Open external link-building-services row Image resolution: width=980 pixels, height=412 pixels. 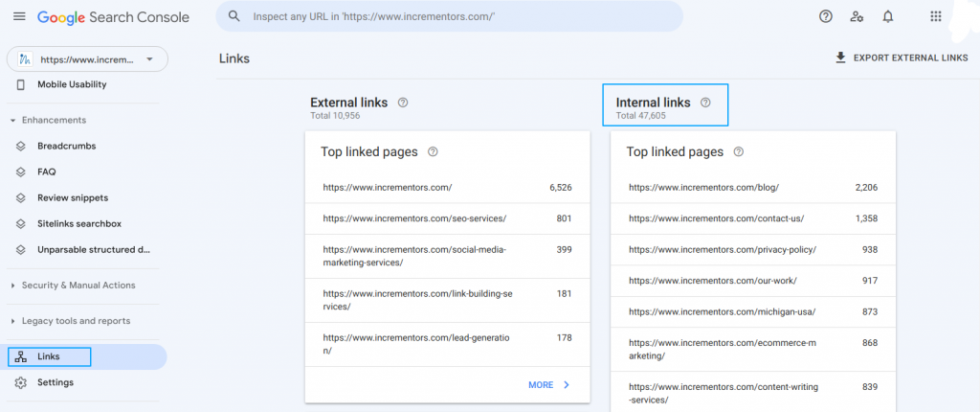tap(448, 300)
